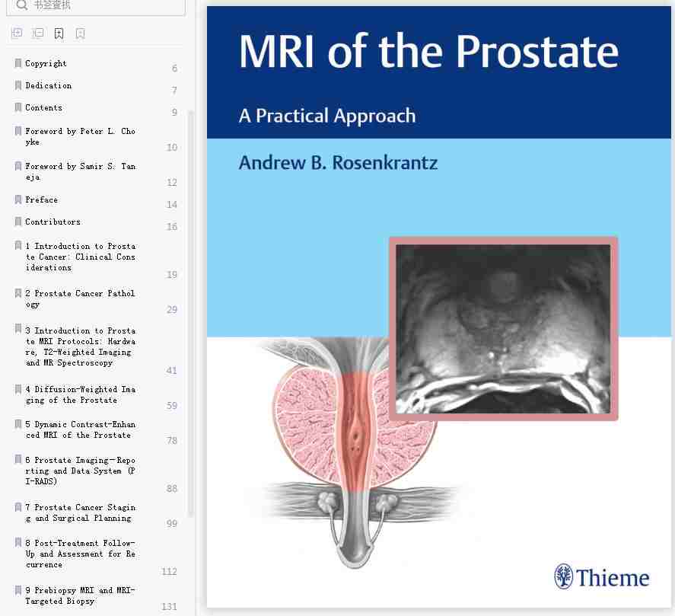Click bookmark icon beside Preface

[18, 199]
